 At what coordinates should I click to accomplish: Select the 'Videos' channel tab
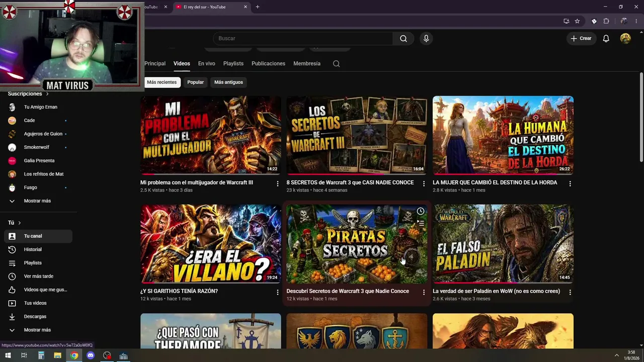tap(182, 64)
